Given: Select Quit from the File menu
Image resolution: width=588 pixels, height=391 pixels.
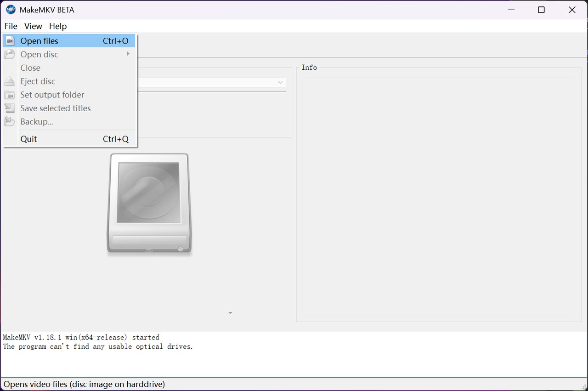Looking at the screenshot, I should tap(69, 139).
